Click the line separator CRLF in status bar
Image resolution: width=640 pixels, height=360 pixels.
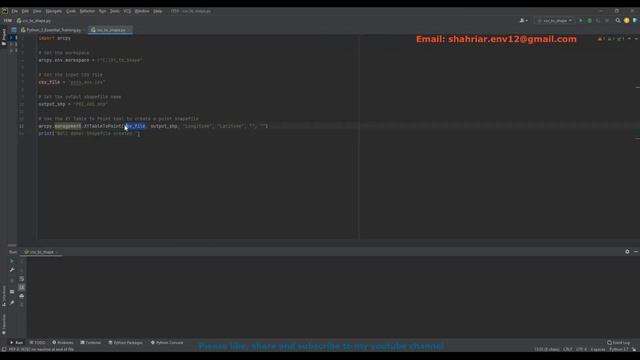click(x=568, y=349)
